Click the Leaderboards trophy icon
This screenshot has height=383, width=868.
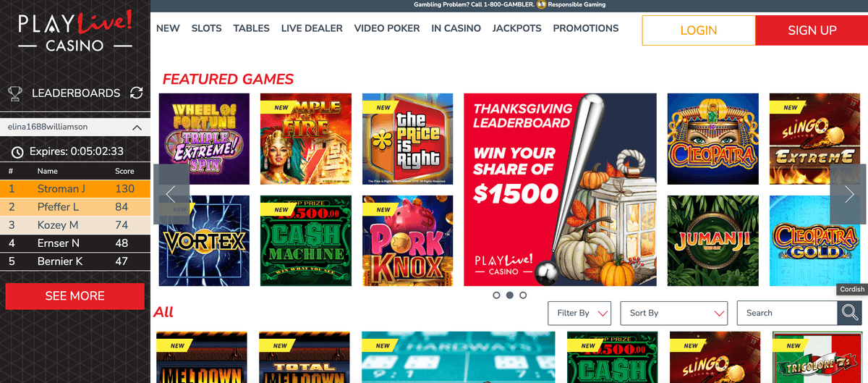point(14,93)
